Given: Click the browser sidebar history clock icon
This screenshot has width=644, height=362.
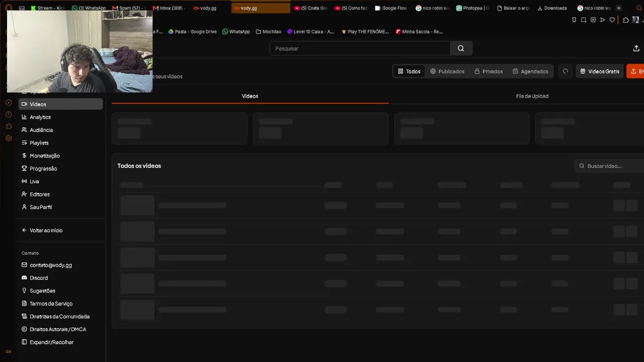Looking at the screenshot, I should tap(9, 114).
